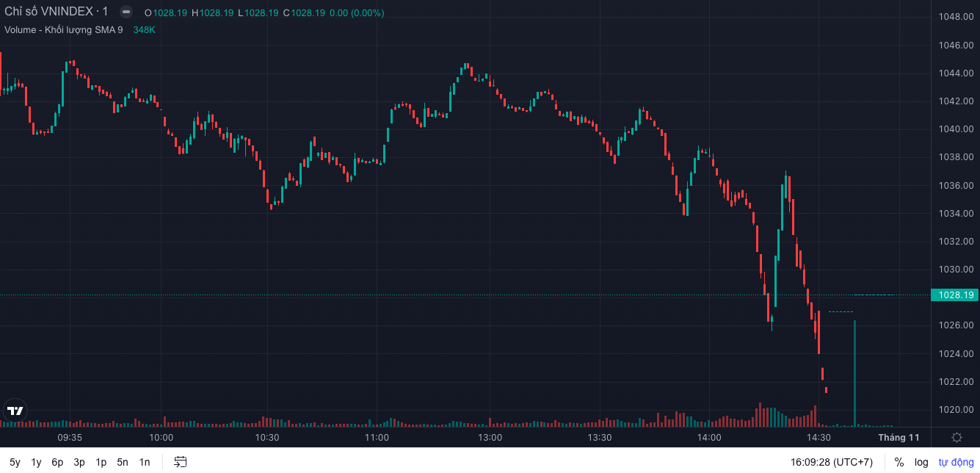Click the 14:30 time axis label
The height and width of the screenshot is (473, 980).
[819, 437]
